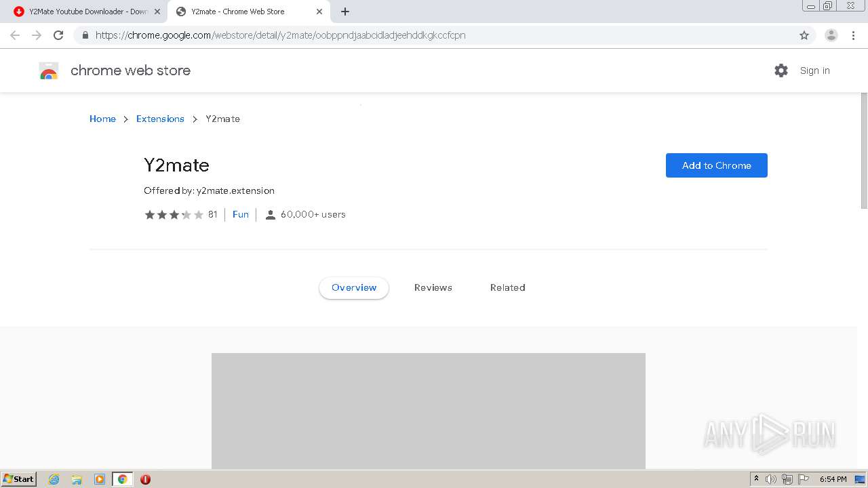
Task: Click the extension screenshot preview placeholder
Action: click(x=429, y=411)
